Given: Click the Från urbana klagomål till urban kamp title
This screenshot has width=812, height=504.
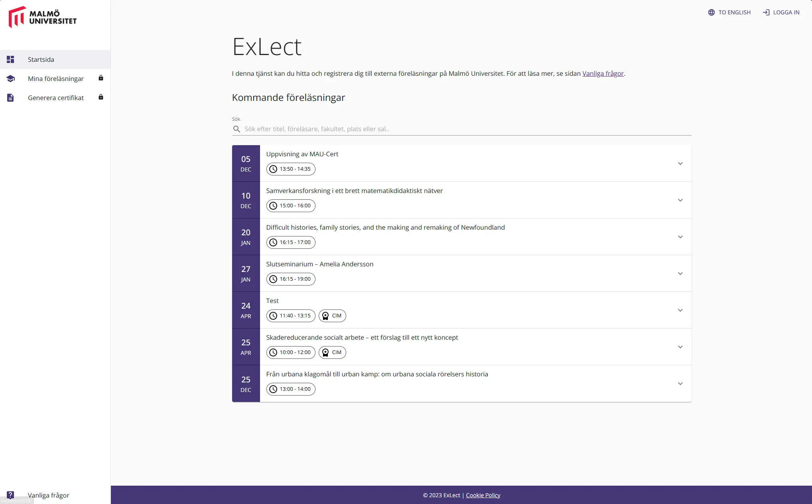Looking at the screenshot, I should [x=377, y=374].
